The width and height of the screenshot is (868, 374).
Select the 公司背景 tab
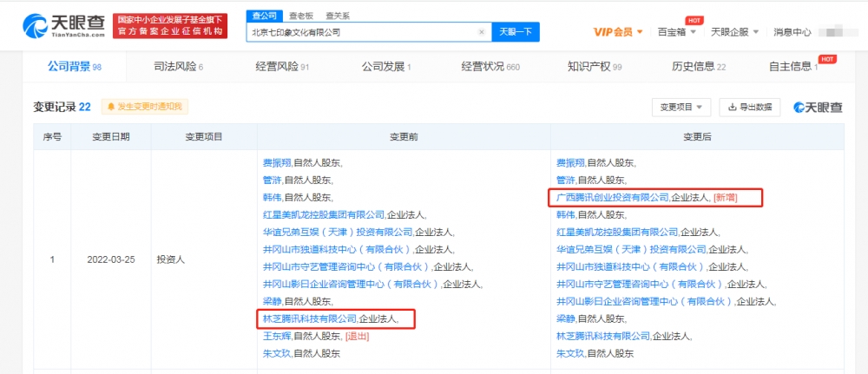coord(74,67)
